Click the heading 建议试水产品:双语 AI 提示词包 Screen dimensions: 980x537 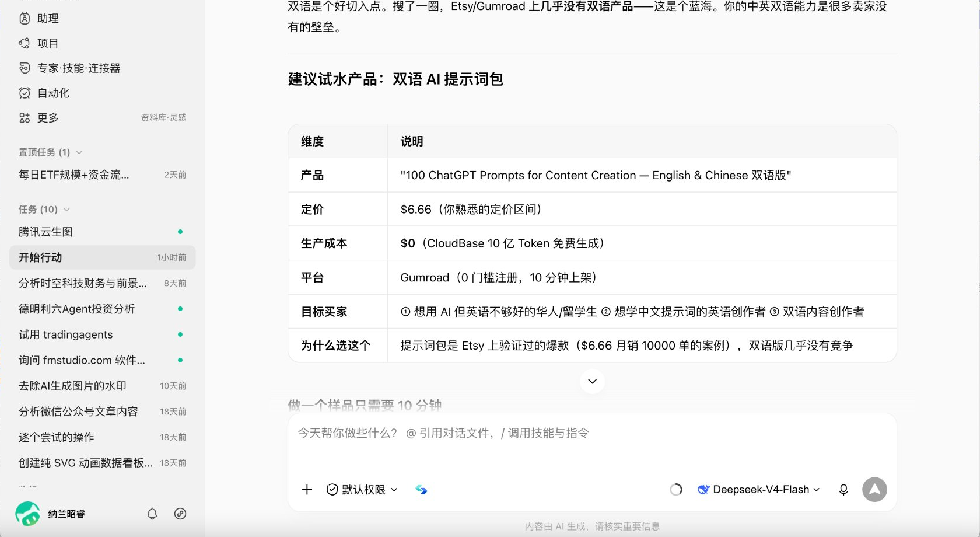[395, 79]
